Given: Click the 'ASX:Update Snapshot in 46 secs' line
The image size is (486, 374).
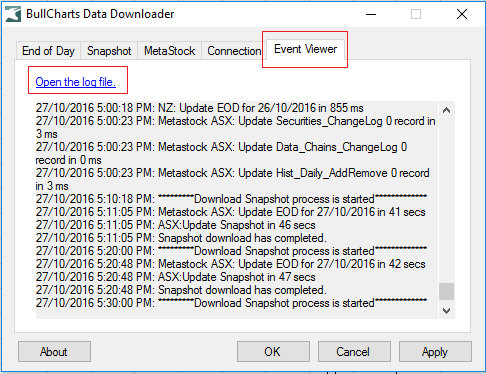Looking at the screenshot, I should coord(175,225).
